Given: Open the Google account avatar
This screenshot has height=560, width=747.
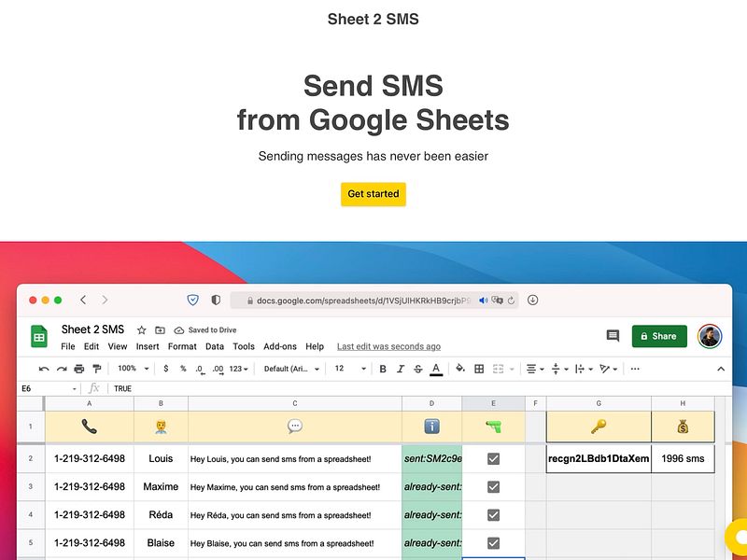Looking at the screenshot, I should click(710, 336).
